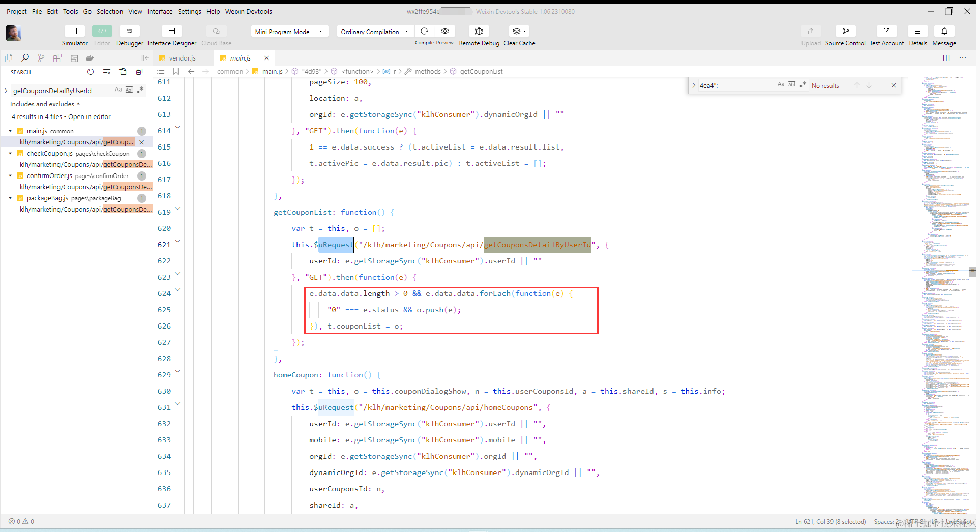The width and height of the screenshot is (980, 532).
Task: Split the editor to the right
Action: 946,58
